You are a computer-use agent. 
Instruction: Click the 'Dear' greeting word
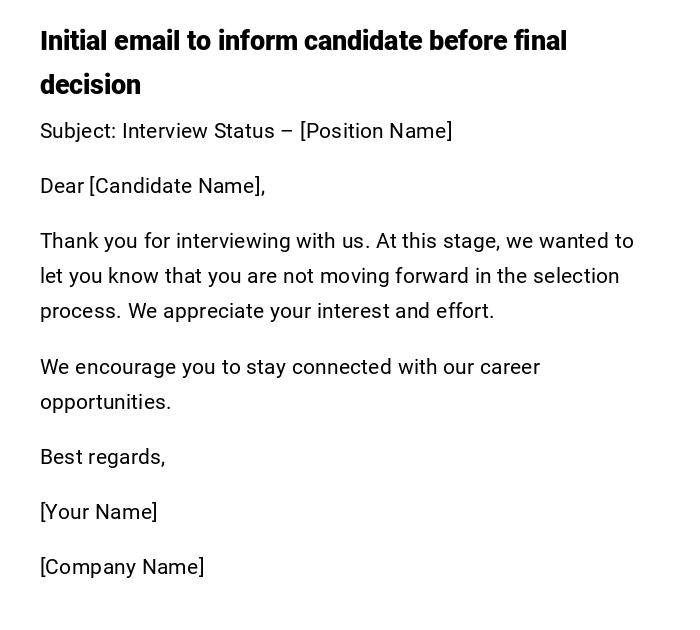click(x=62, y=186)
